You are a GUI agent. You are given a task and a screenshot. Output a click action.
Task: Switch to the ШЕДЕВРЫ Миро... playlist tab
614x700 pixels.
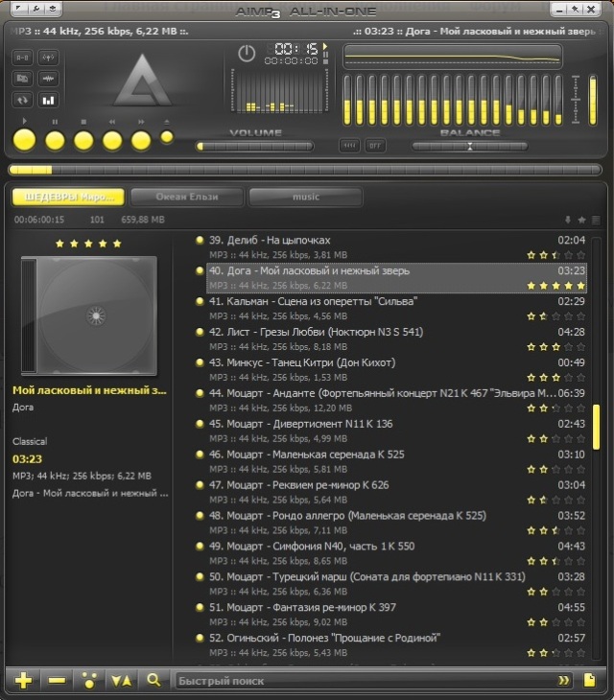click(68, 197)
